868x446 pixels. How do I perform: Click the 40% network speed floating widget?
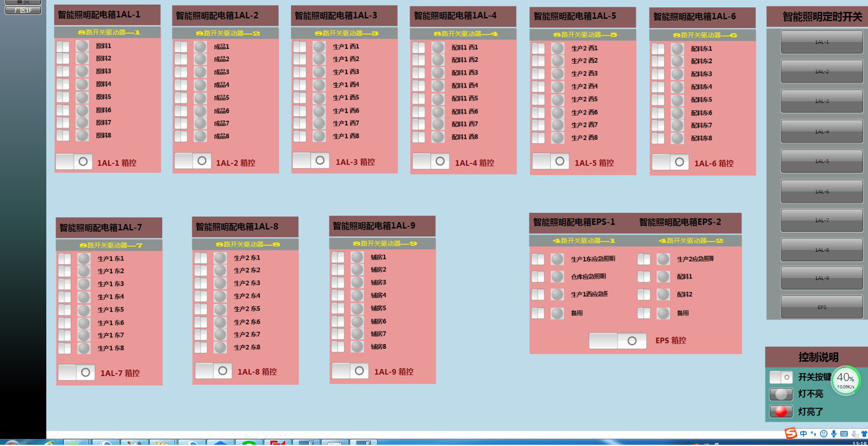[x=845, y=379]
